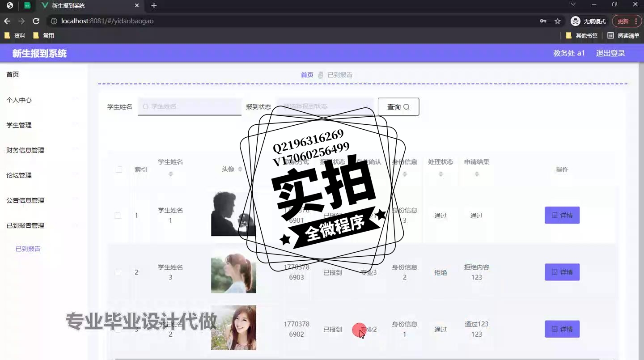Open a new browser tab with plus

154,5
